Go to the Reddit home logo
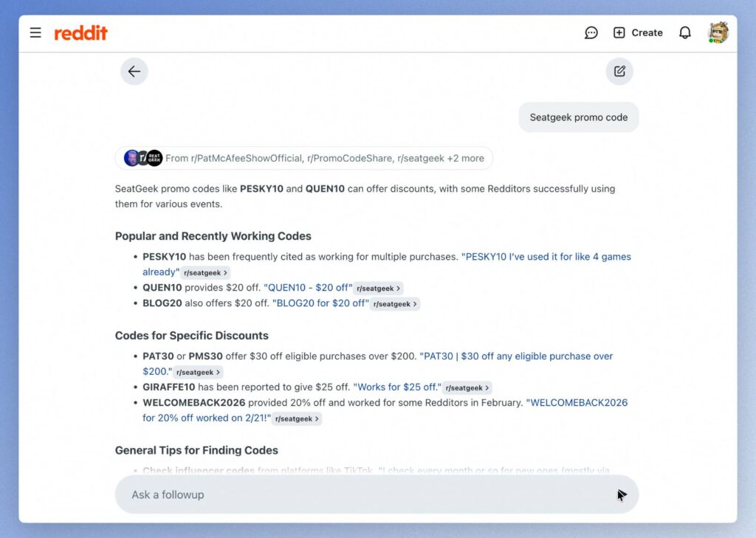The image size is (756, 538). click(81, 32)
